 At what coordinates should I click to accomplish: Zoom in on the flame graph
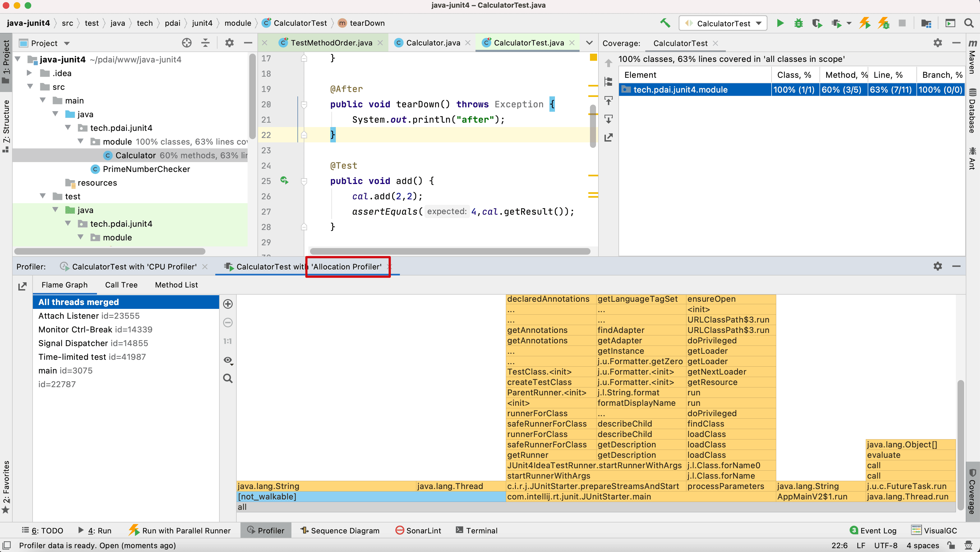[228, 304]
